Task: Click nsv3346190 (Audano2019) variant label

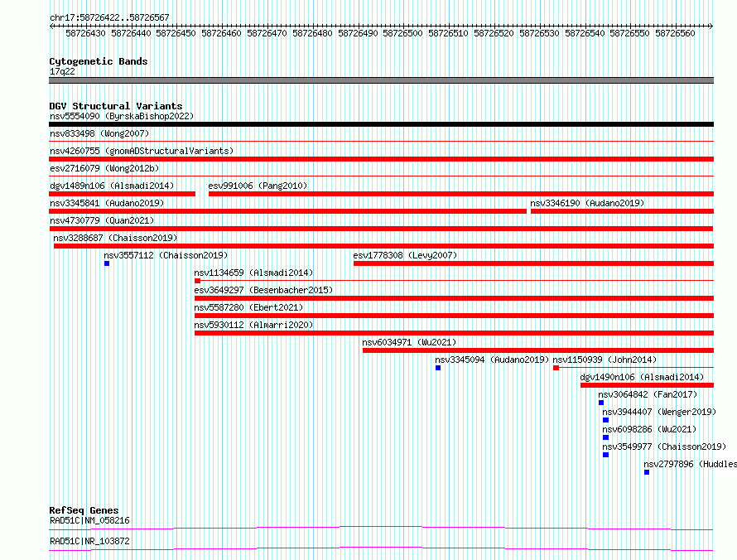Action: click(587, 203)
